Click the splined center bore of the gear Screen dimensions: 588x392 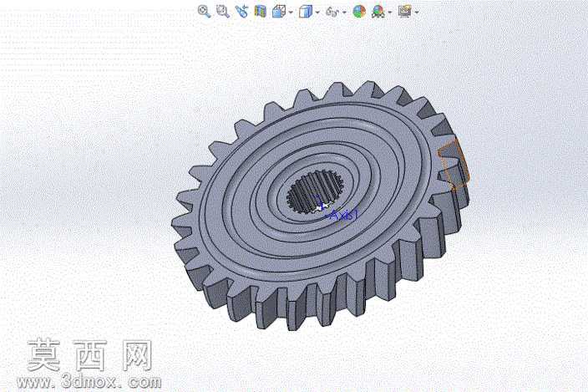315,191
